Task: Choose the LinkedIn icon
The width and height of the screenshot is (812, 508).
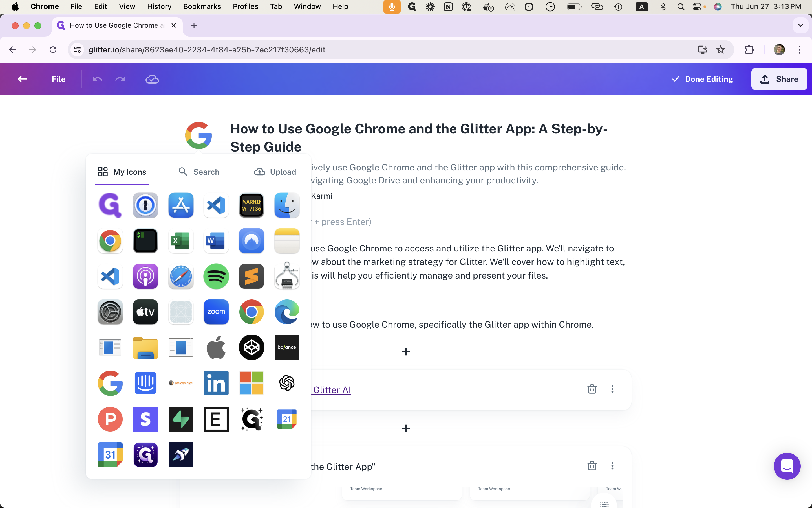Action: pos(216,383)
